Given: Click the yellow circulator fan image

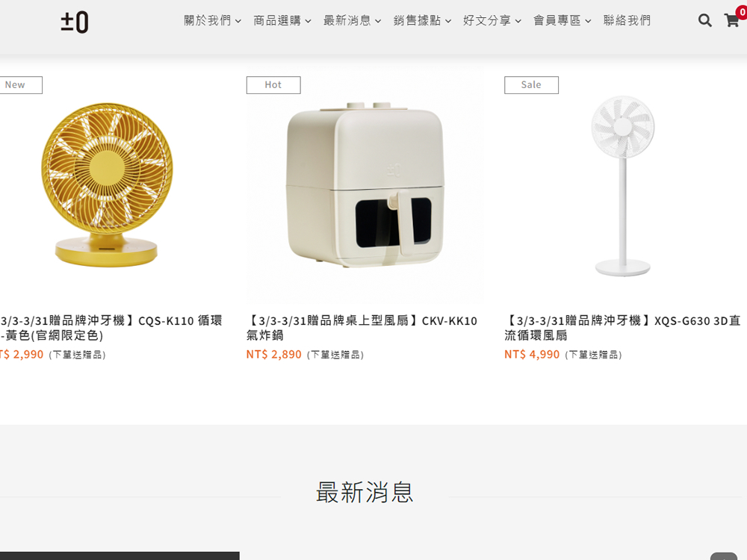Looking at the screenshot, I should 107,184.
